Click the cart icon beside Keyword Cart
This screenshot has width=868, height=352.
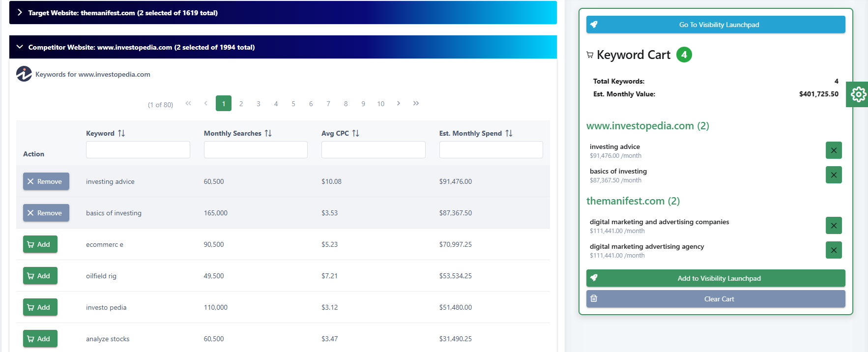[590, 55]
